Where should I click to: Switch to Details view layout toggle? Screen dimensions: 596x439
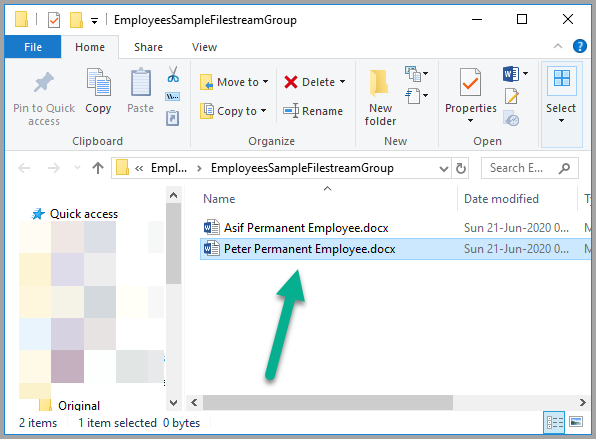(554, 422)
